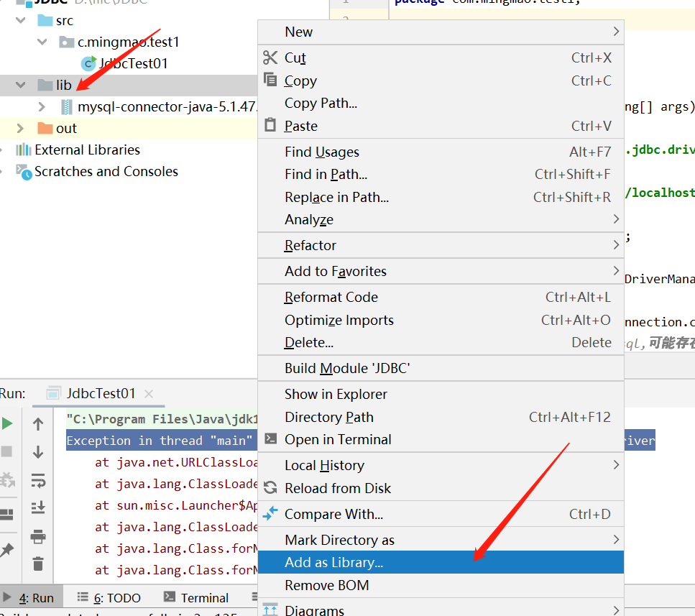Select the JdbcTest01 run tab
695x616 pixels.
tap(98, 393)
